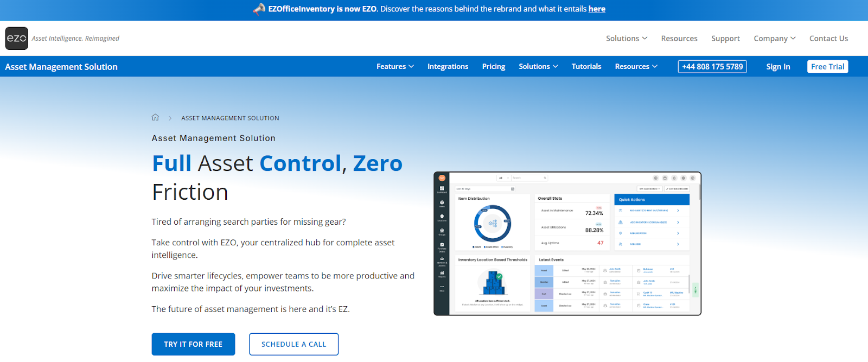
Task: Go to home via breadcrumb house icon
Action: [155, 118]
